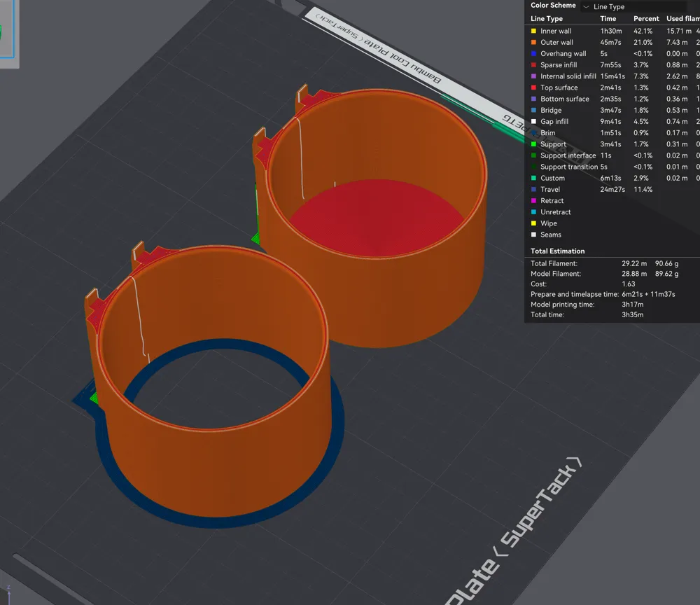Toggle Custom line type visibility
This screenshot has width=700, height=605.
click(x=552, y=179)
